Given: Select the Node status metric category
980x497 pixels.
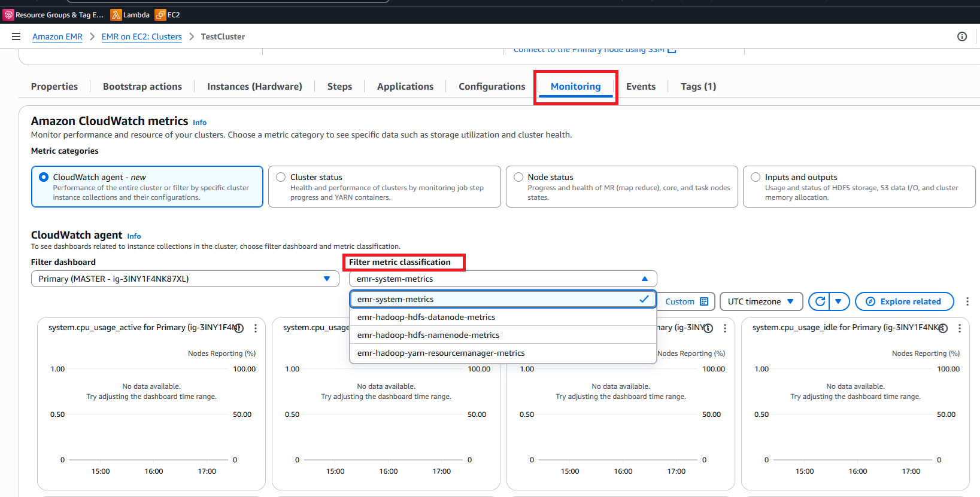Looking at the screenshot, I should tap(518, 177).
